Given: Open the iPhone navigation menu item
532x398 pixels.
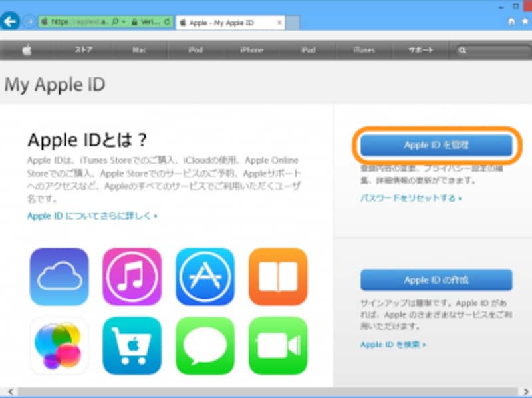Looking at the screenshot, I should coord(251,49).
